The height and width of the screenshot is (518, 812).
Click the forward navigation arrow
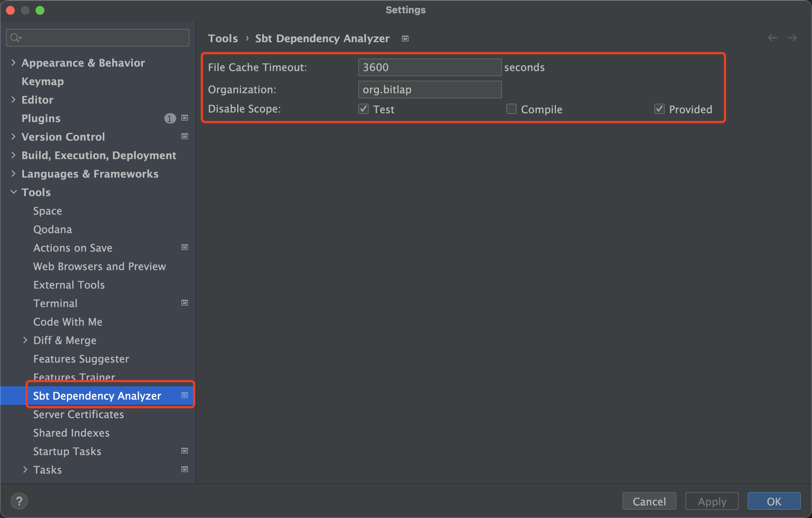point(792,38)
